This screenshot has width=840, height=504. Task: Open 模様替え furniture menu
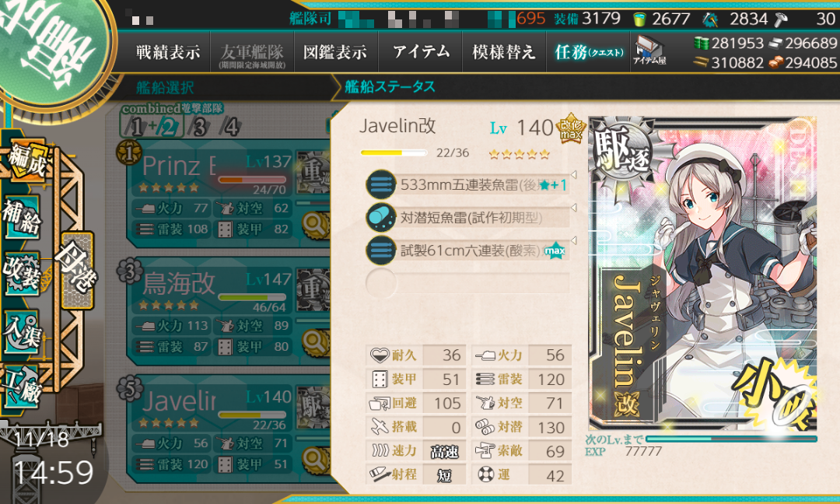point(504,52)
